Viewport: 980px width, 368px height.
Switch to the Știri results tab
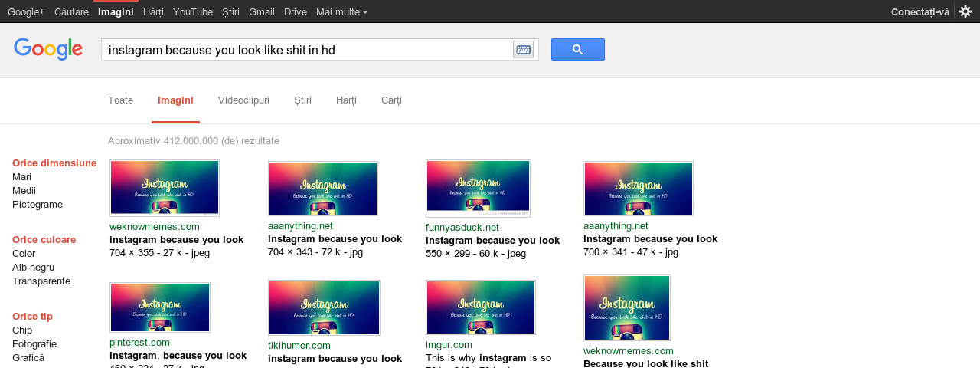coord(302,100)
